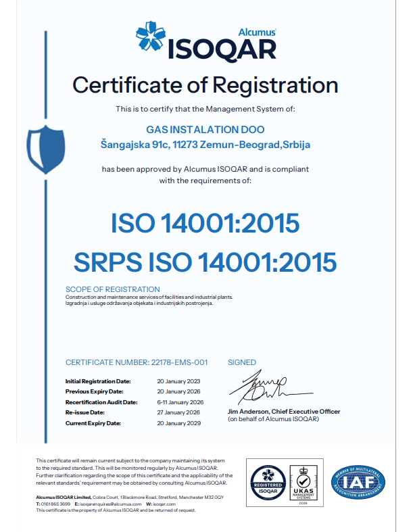This screenshot has height=532, width=413.
Task: Click the 'Current Expiry Date:' label
Action: click(93, 423)
